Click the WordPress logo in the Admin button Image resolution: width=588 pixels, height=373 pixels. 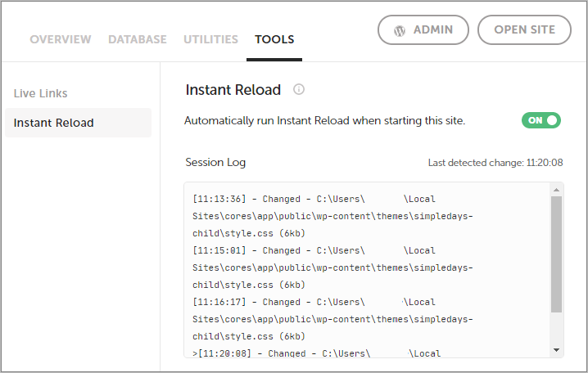[400, 31]
